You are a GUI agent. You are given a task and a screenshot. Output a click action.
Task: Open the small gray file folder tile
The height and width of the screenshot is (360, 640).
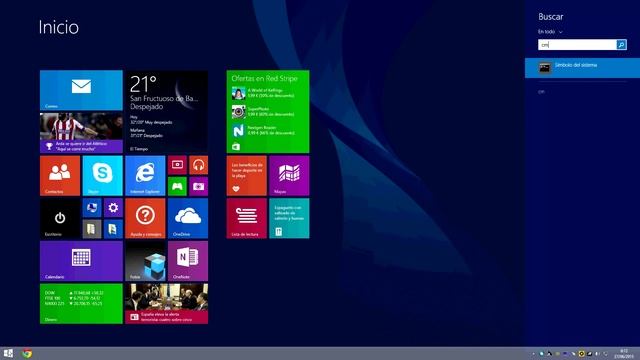[x=92, y=229]
